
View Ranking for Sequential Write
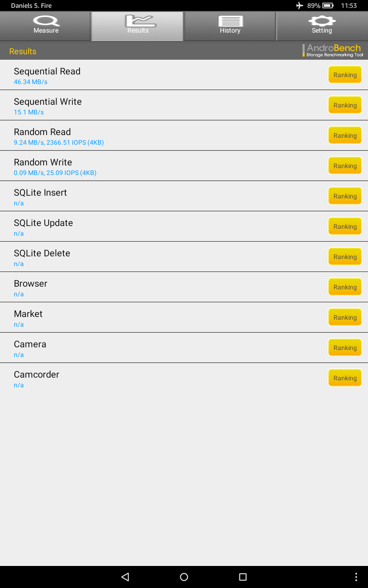click(x=345, y=105)
